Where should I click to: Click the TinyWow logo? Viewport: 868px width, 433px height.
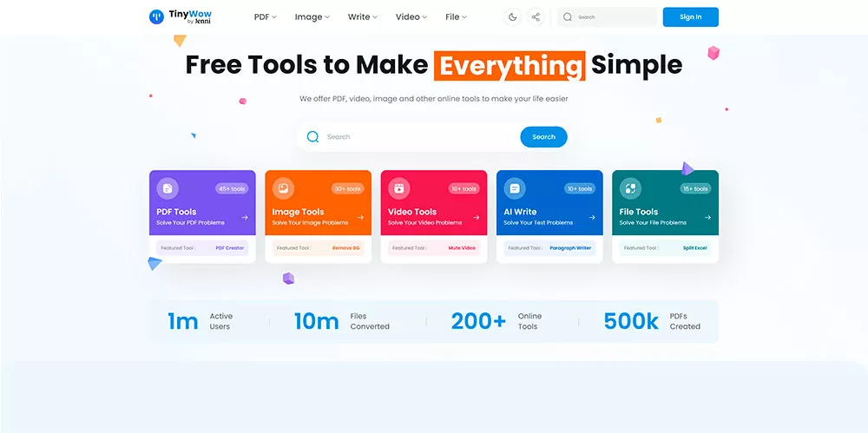181,16
